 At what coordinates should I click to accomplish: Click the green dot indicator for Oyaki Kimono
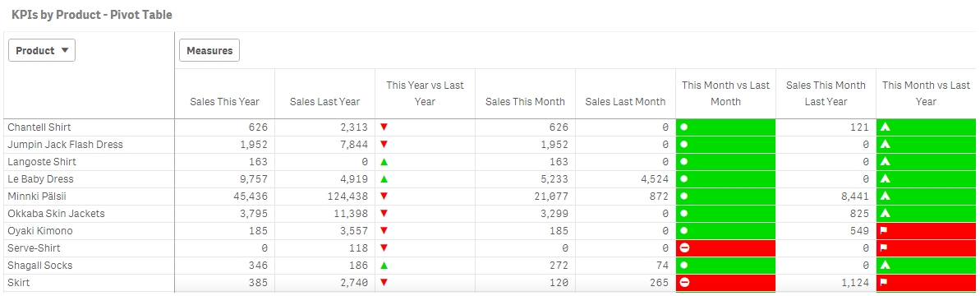[x=684, y=231]
